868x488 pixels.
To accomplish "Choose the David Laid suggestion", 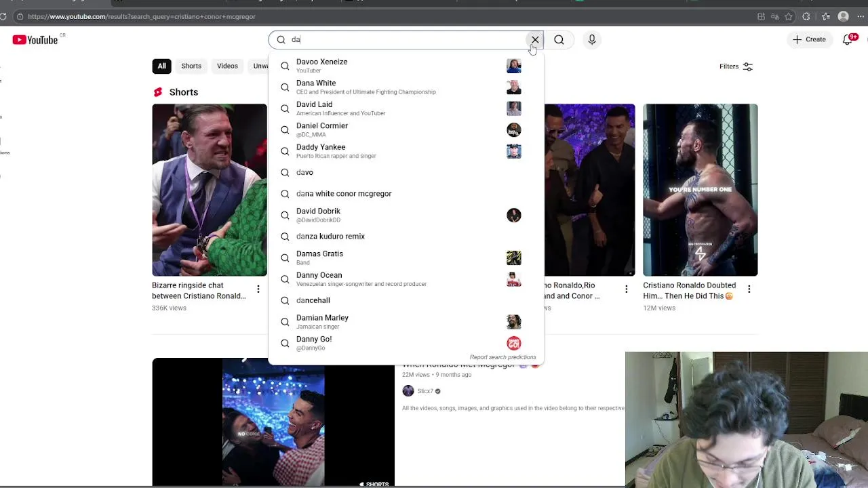I will point(406,108).
